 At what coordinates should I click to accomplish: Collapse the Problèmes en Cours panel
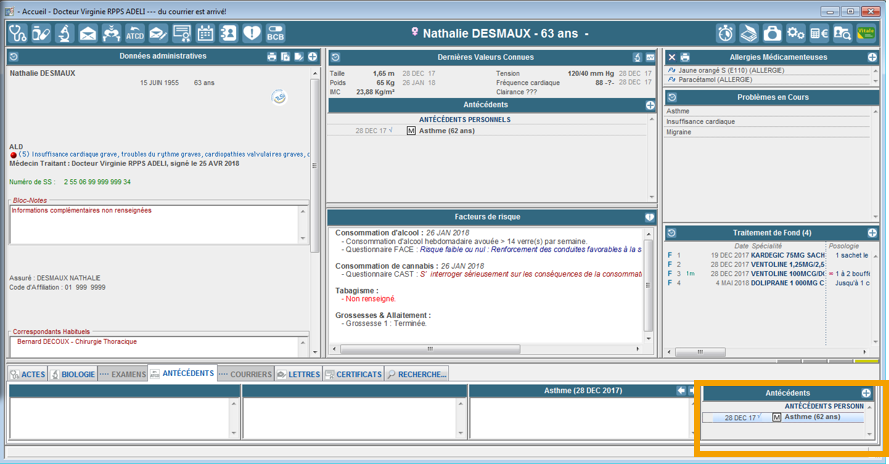click(672, 98)
